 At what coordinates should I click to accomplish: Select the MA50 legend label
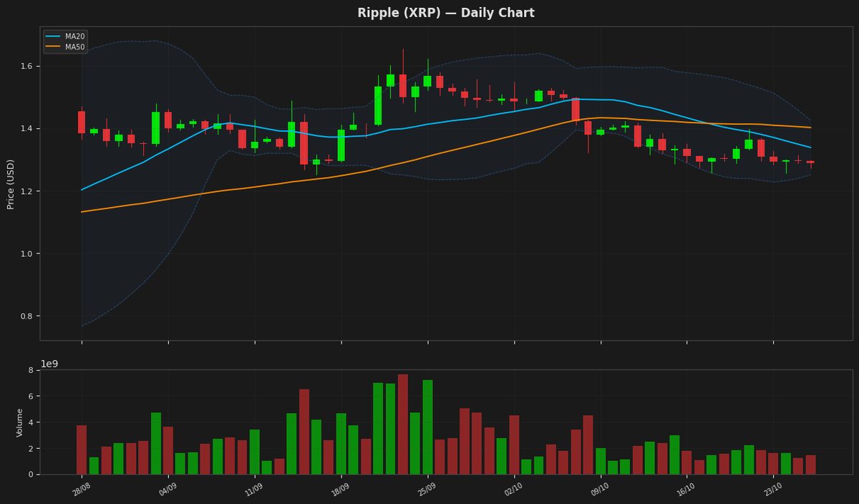pos(75,47)
